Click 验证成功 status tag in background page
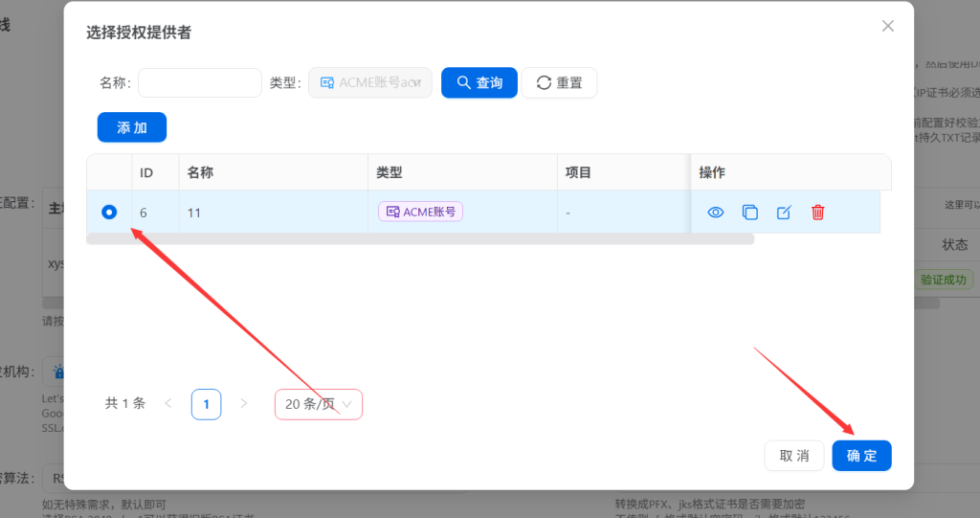 tap(943, 280)
